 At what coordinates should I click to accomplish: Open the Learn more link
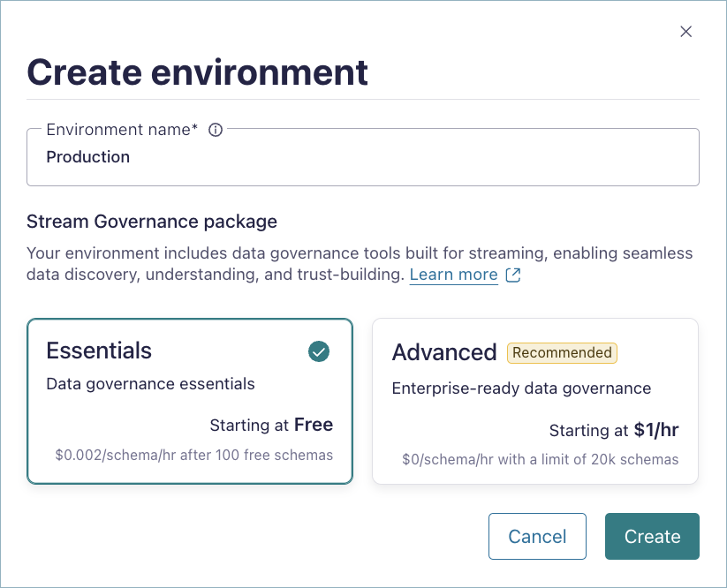pyautogui.click(x=453, y=275)
